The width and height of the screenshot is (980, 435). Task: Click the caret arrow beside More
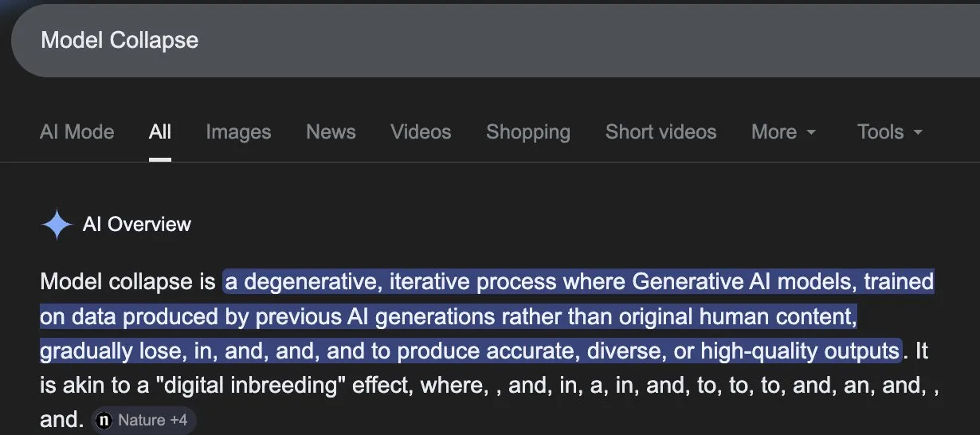pos(811,133)
